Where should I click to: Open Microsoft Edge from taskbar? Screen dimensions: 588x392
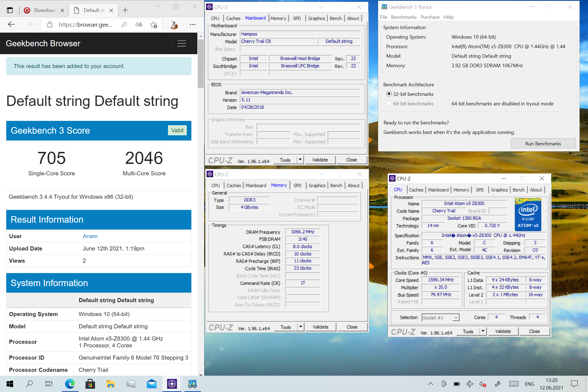tap(70, 384)
